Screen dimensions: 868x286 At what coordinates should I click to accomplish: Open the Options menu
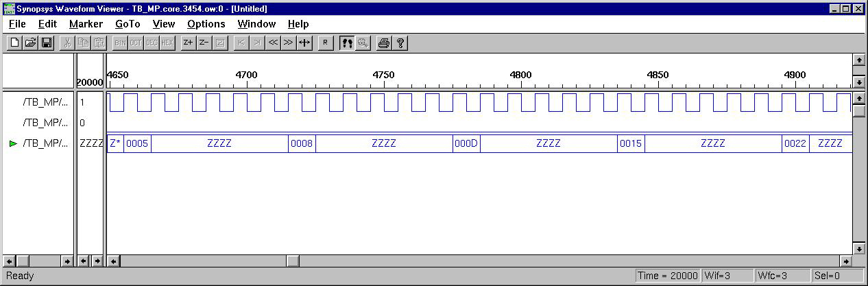(x=206, y=24)
